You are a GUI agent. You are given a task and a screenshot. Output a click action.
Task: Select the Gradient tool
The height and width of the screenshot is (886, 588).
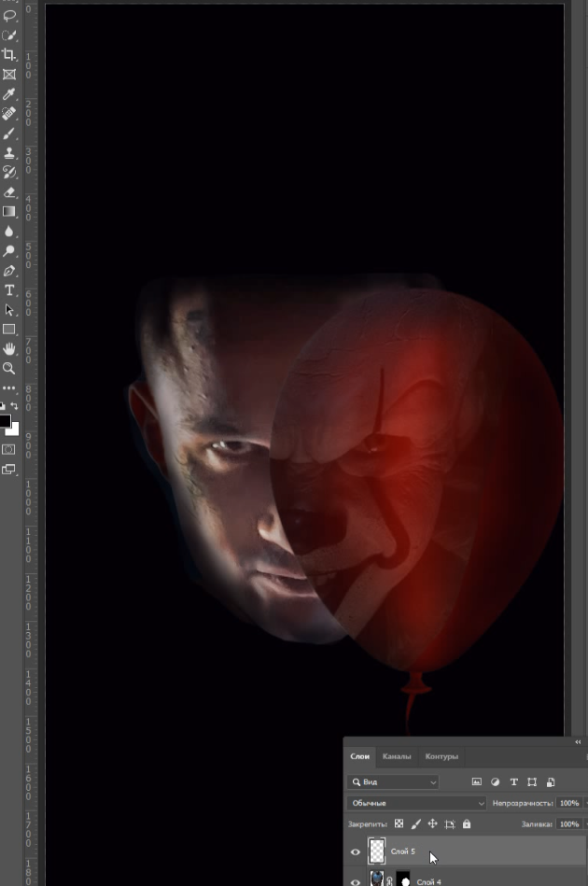(9, 211)
